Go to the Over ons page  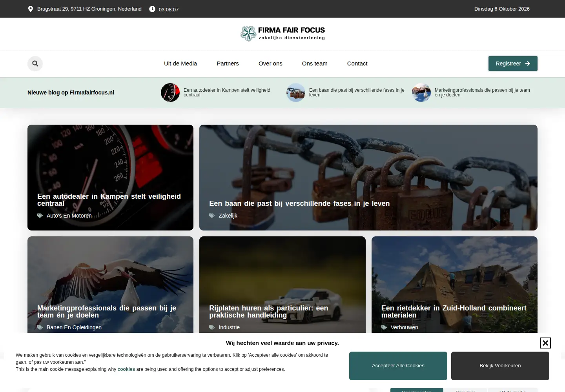click(270, 64)
